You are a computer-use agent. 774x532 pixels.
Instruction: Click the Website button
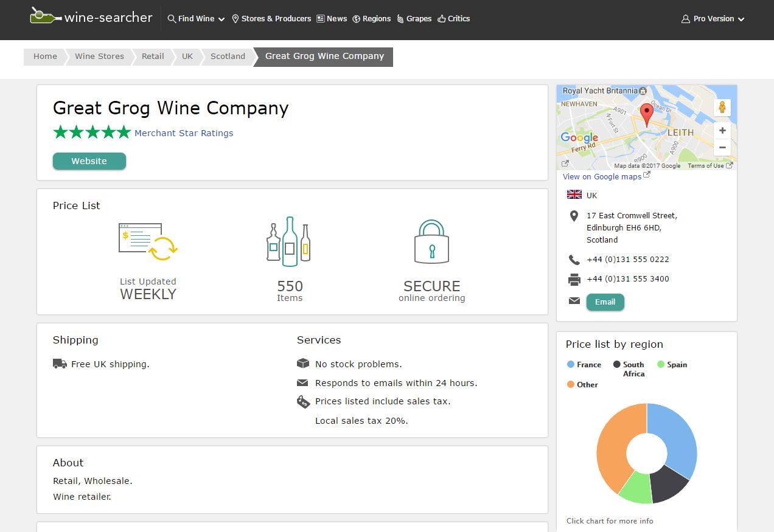[x=89, y=161]
